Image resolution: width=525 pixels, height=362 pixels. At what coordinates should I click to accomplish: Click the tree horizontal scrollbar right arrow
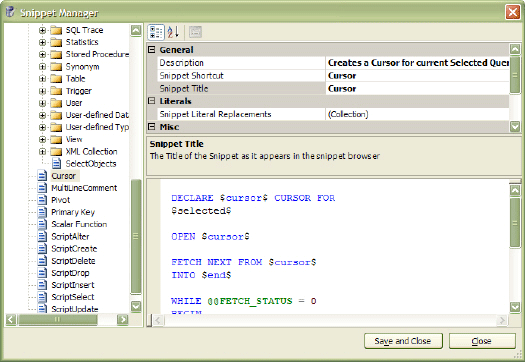pos(123,319)
